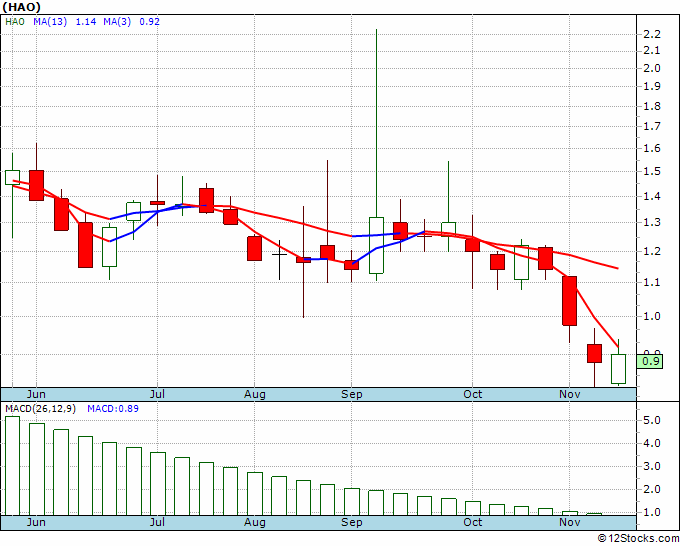Click the MACD:0.89 value label

[x=113, y=409]
